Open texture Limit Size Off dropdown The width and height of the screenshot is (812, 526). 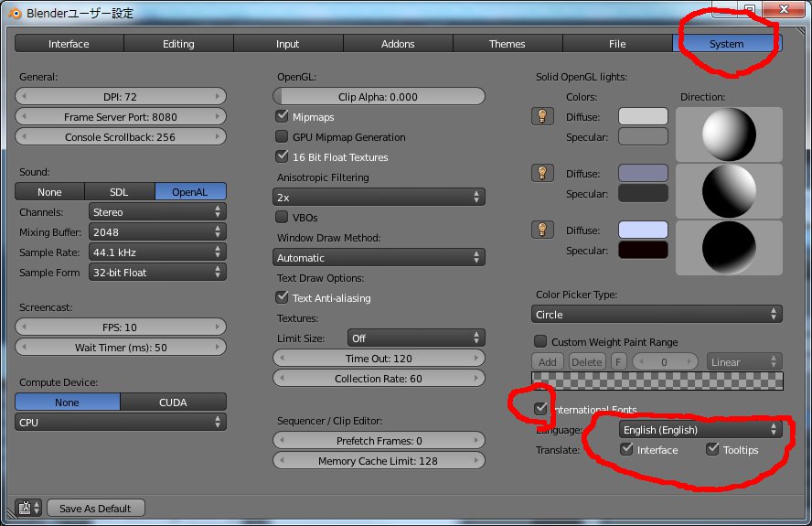coord(416,338)
